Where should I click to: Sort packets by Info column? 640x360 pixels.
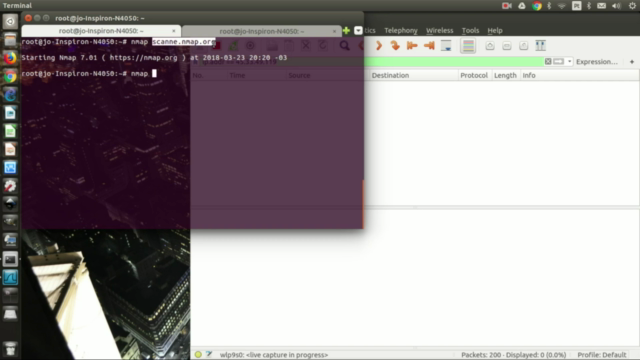click(x=580, y=76)
